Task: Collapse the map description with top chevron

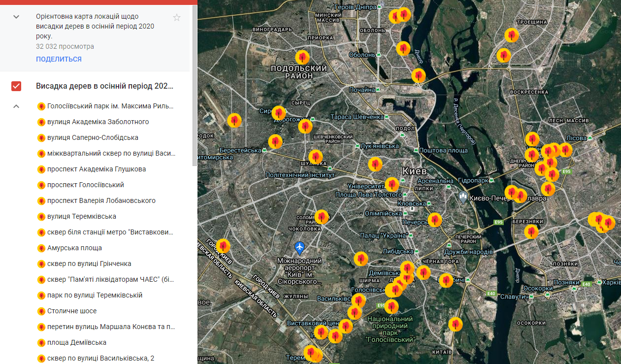Action: (x=16, y=17)
